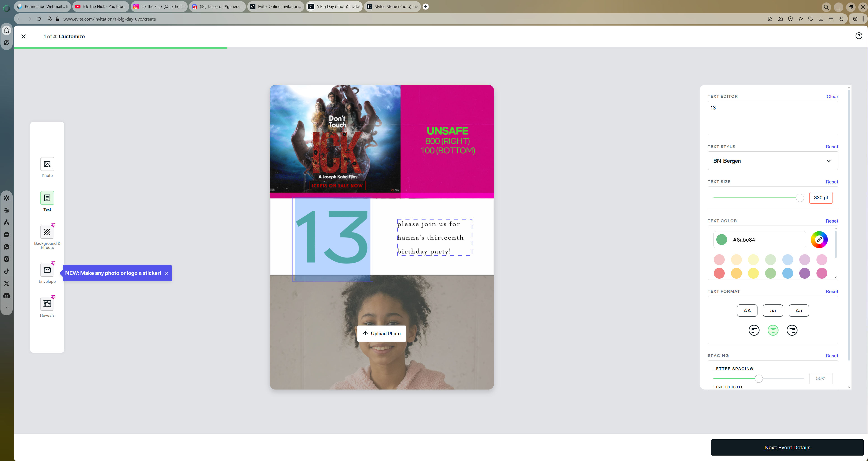
Task: Open the Envelope tool
Action: [47, 270]
